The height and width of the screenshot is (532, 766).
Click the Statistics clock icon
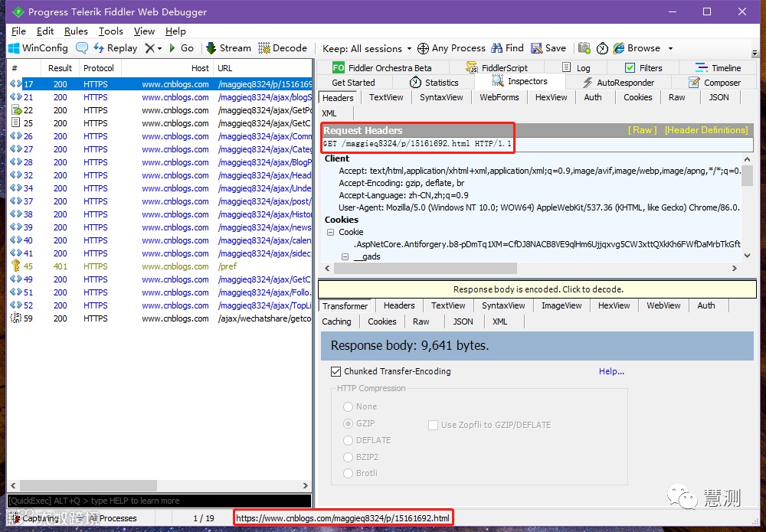coord(415,82)
